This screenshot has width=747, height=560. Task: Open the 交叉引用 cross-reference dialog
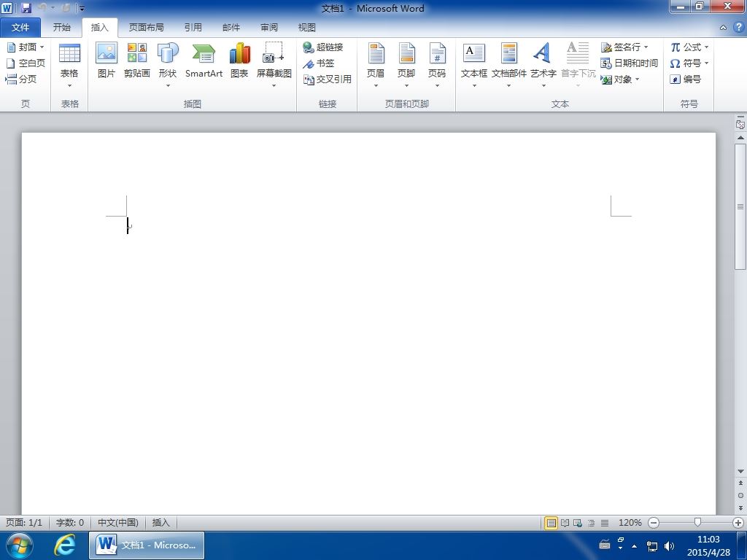coord(328,79)
